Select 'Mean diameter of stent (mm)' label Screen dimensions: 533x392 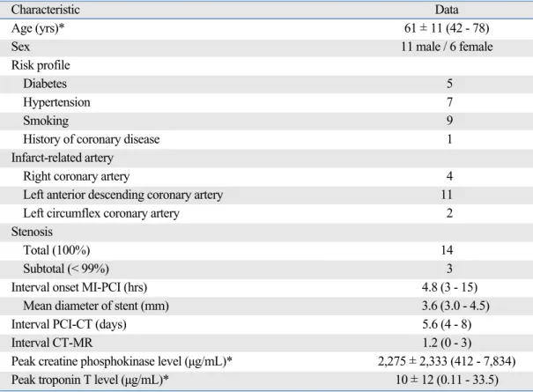click(x=96, y=306)
